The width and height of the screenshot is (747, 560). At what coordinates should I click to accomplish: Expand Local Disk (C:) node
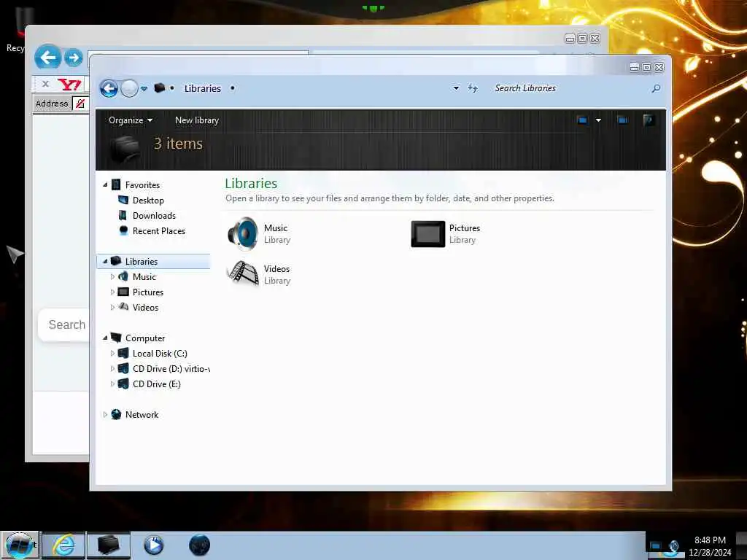(112, 354)
